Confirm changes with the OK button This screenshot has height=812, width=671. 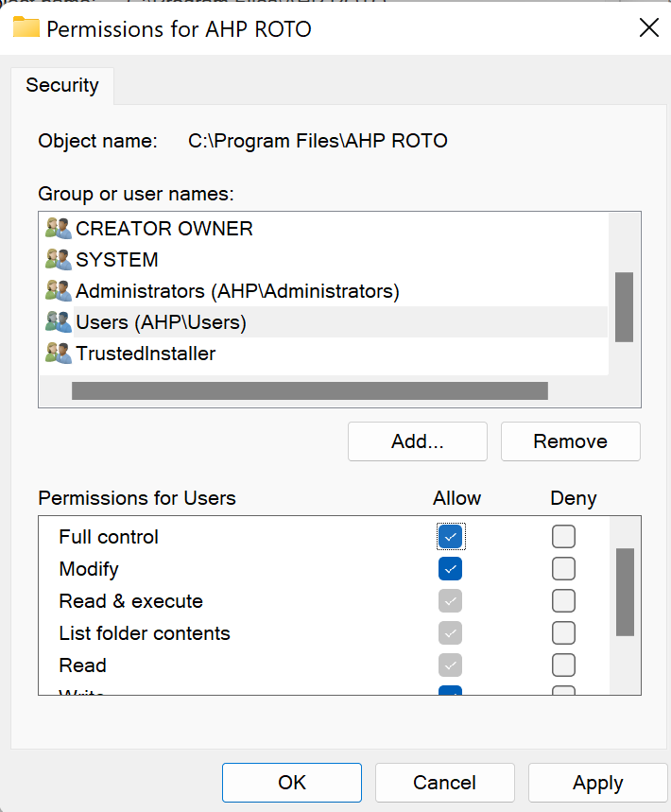tap(292, 783)
